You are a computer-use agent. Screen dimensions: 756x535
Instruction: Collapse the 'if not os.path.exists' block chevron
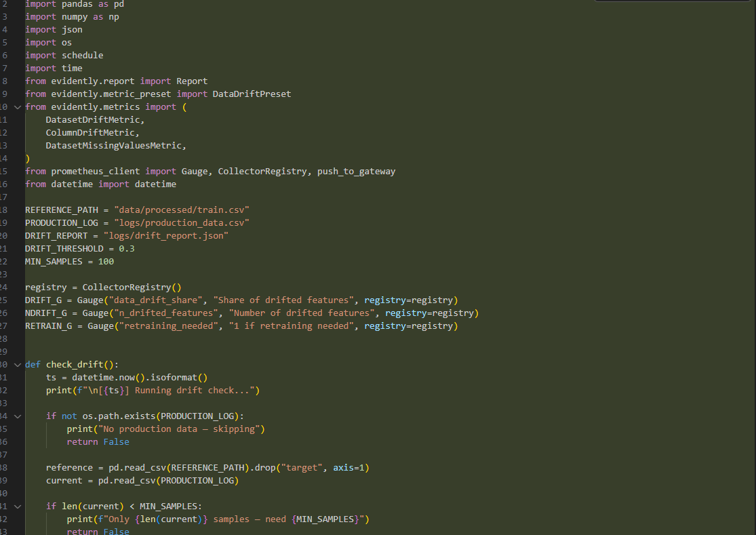18,416
